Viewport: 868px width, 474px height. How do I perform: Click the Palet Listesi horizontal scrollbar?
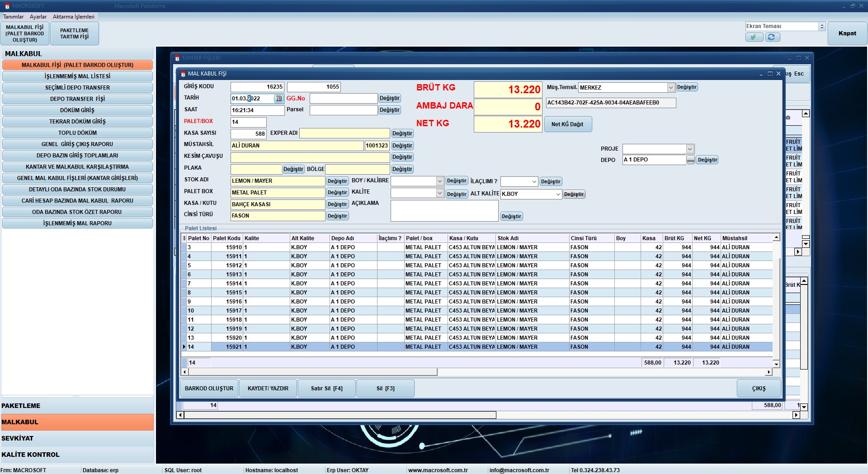[313, 372]
